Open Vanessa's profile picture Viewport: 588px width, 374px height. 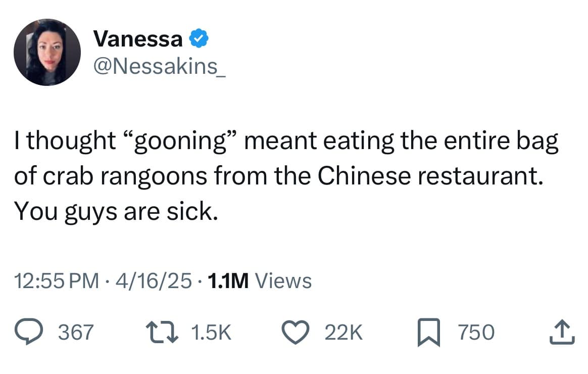tap(47, 52)
